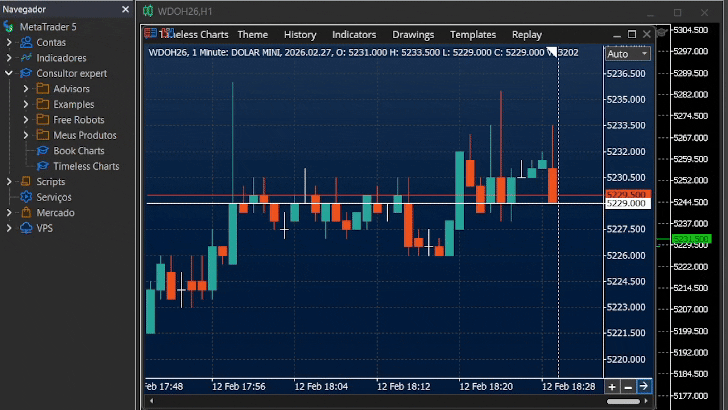Click the MetaTrader 5 tree label
This screenshot has height=410, width=728.
[48, 27]
